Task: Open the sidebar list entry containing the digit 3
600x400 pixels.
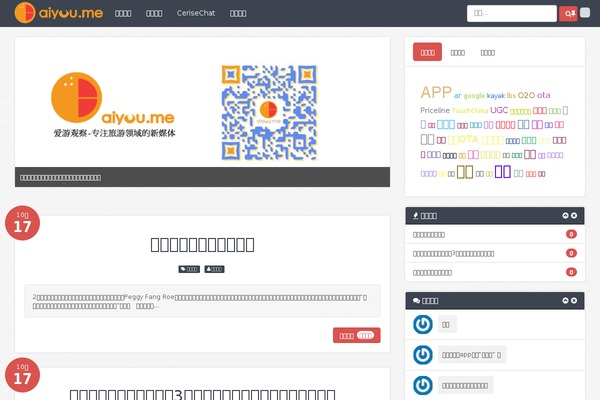Action: tap(453, 253)
